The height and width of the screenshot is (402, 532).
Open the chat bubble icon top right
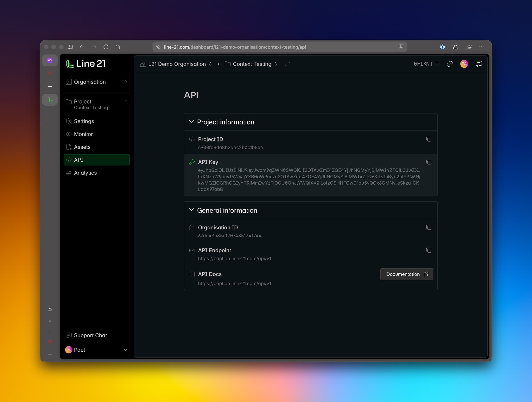tap(479, 63)
